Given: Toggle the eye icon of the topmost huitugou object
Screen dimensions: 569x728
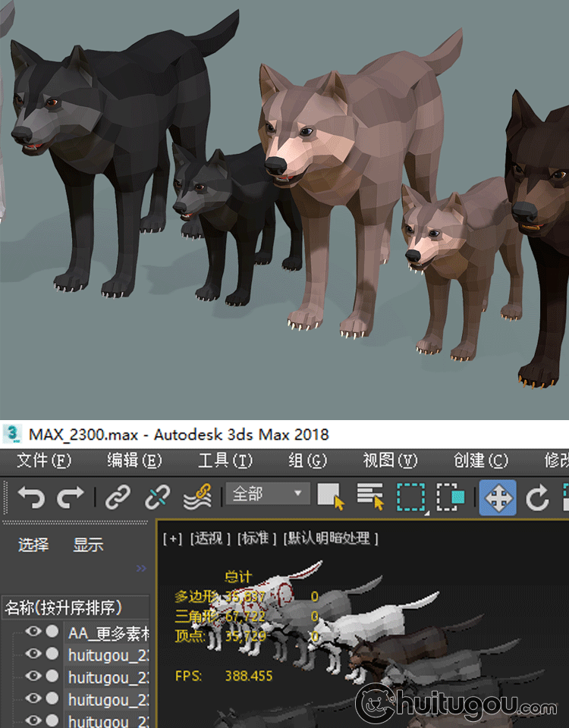Looking at the screenshot, I should click(33, 654).
